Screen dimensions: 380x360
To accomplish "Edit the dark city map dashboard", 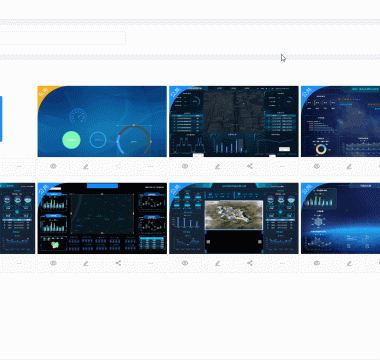I will coord(217,166).
